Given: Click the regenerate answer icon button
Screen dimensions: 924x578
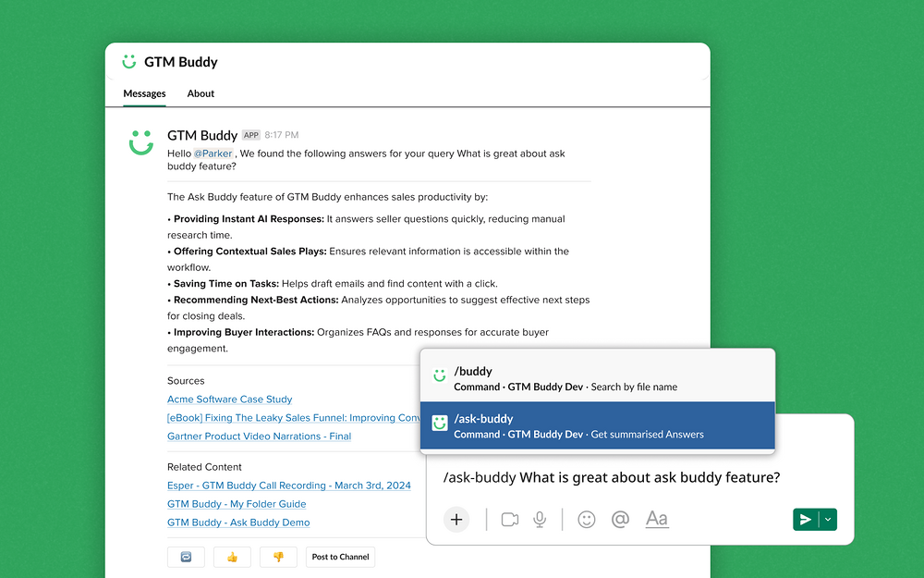Looking at the screenshot, I should [x=187, y=557].
